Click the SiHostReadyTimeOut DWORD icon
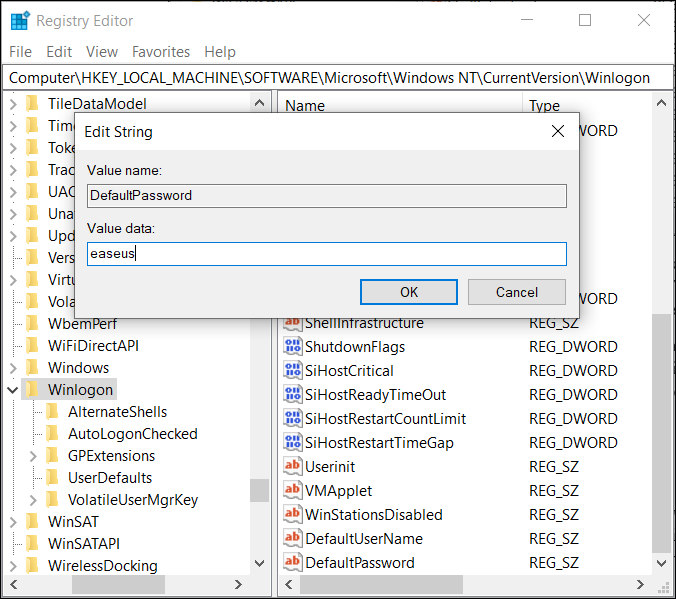Screen dimensions: 676x599 (x=292, y=394)
